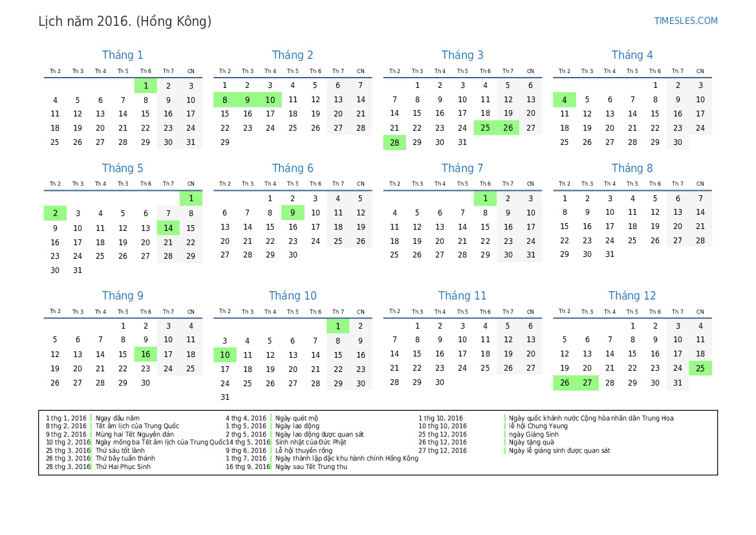The width and height of the screenshot is (756, 535).
Task: Click legend entry 'Tết âm lịch của Trung Quốc'
Action: point(137,426)
